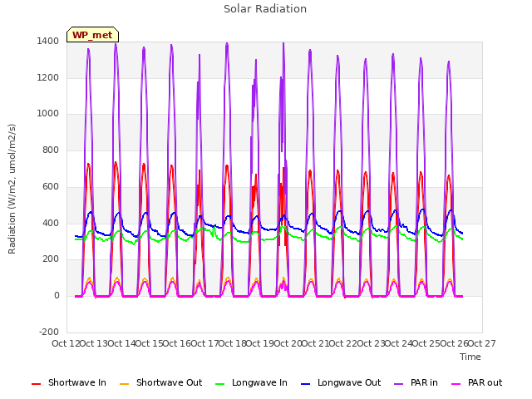Toggle the Longwave In legend entry
This screenshot has height=399, width=532.
[251, 382]
